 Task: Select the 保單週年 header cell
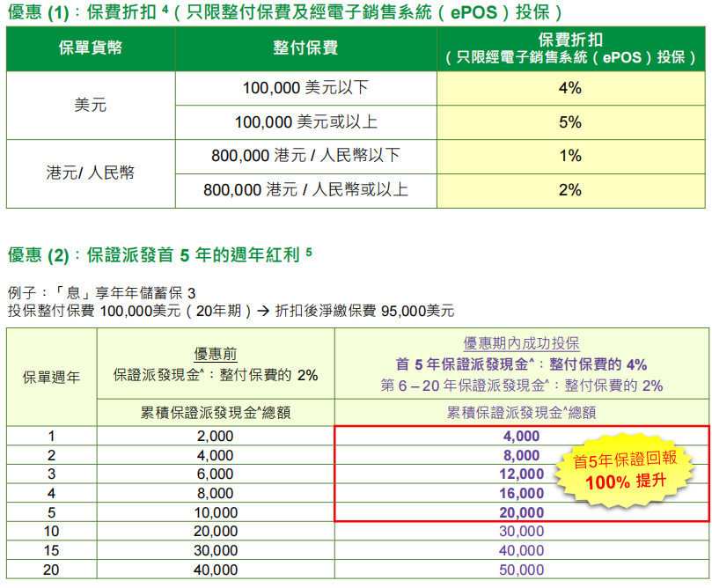[51, 378]
